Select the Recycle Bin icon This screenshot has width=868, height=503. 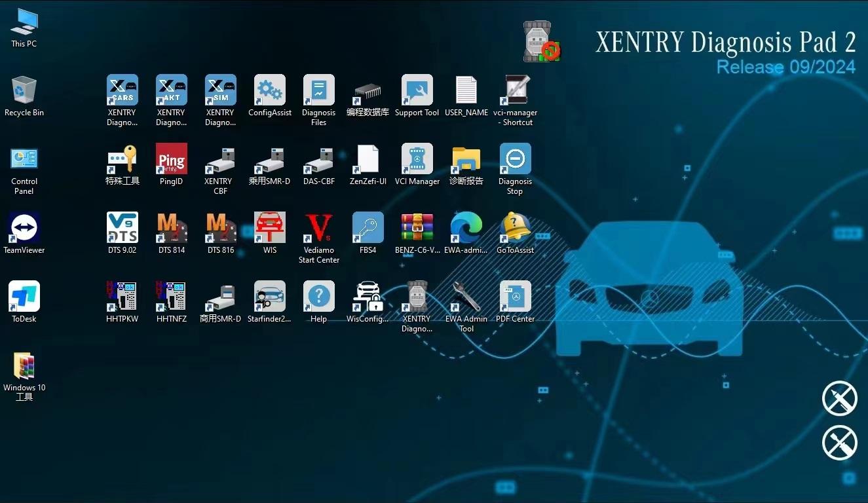[x=24, y=90]
